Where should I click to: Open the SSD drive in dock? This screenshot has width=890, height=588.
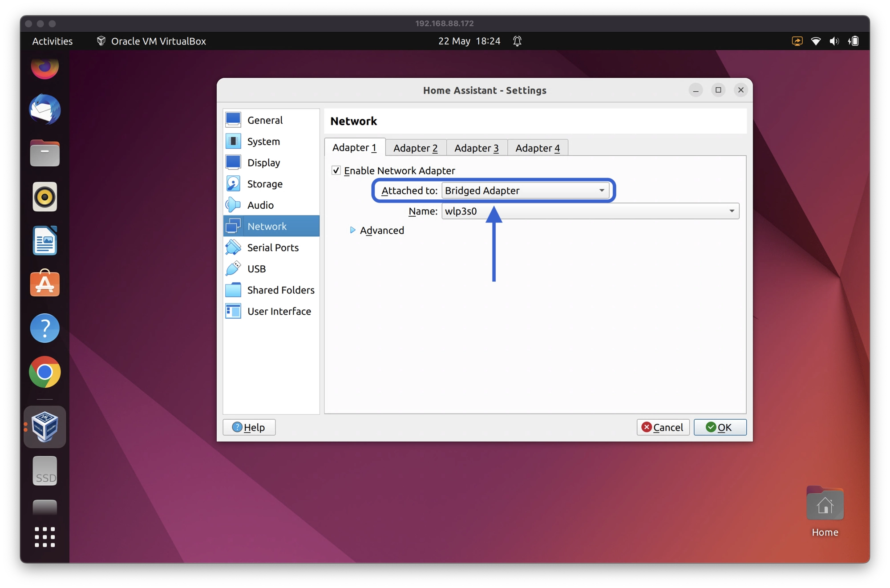(x=45, y=471)
